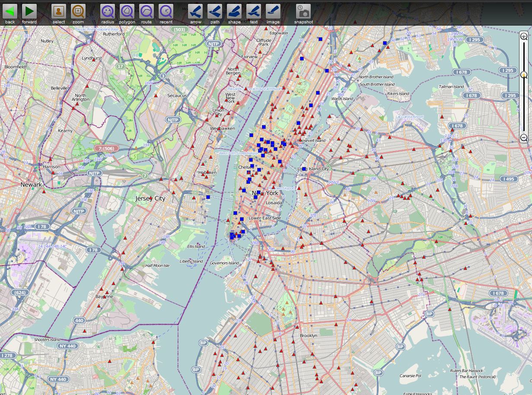Click the Chelsea neighborhood label
532x395 pixels.
[246, 167]
